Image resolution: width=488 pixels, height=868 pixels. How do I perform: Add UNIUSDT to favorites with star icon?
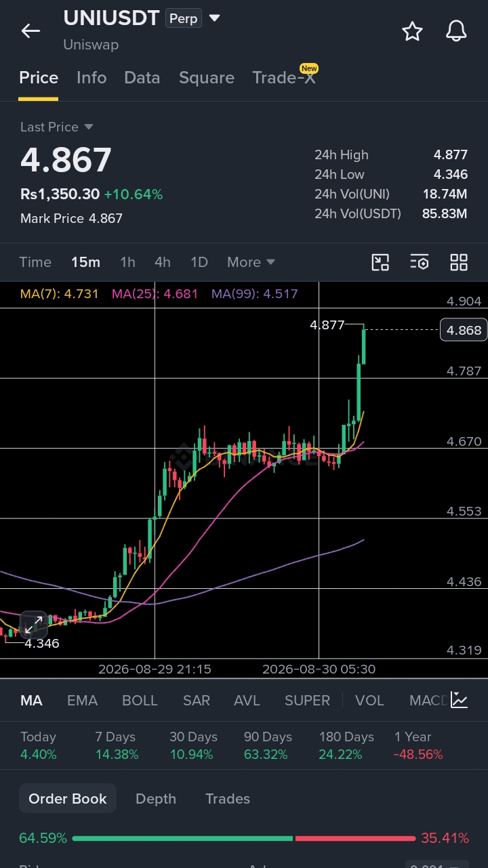pyautogui.click(x=412, y=31)
